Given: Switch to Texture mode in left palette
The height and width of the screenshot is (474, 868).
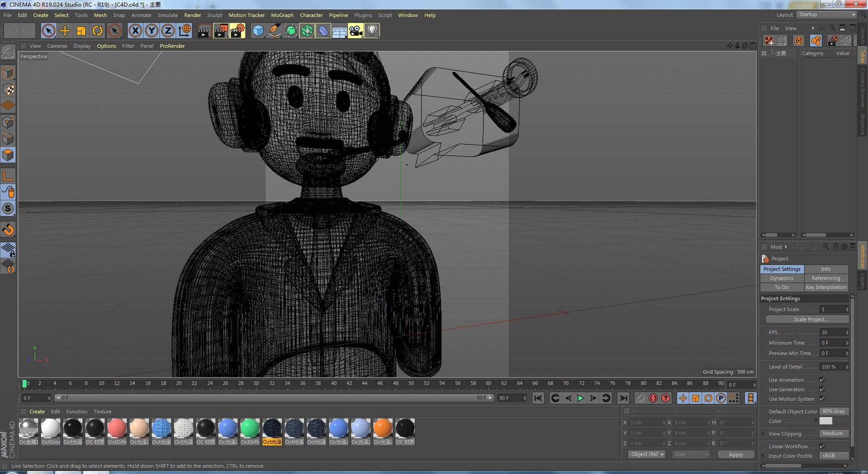Looking at the screenshot, I should (8, 89).
